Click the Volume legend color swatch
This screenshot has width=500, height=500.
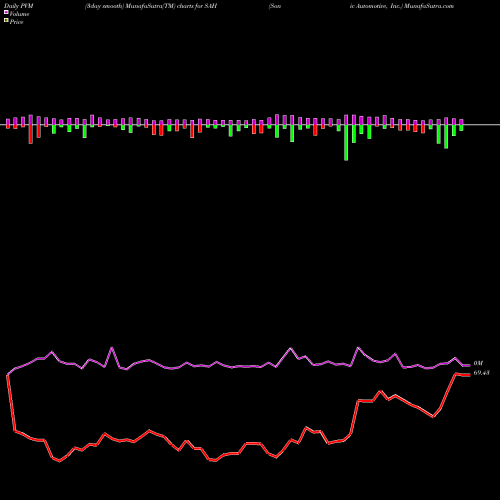pos(6,12)
